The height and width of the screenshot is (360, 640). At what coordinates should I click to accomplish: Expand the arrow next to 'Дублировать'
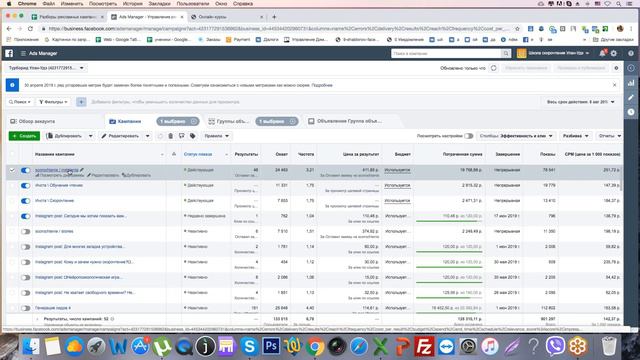[91, 136]
